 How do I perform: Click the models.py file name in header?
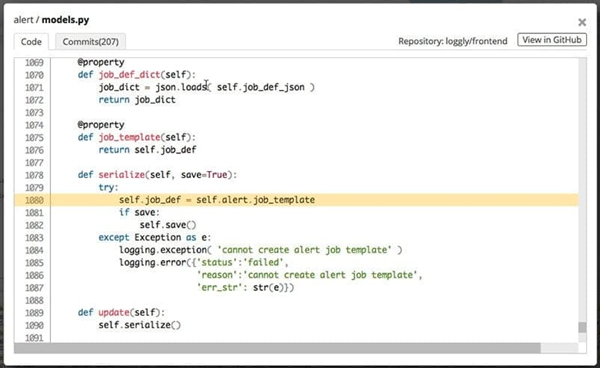(65, 20)
